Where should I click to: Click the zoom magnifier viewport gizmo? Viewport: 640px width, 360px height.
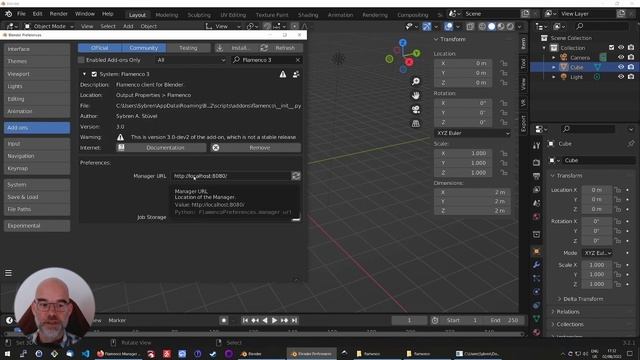point(416,82)
